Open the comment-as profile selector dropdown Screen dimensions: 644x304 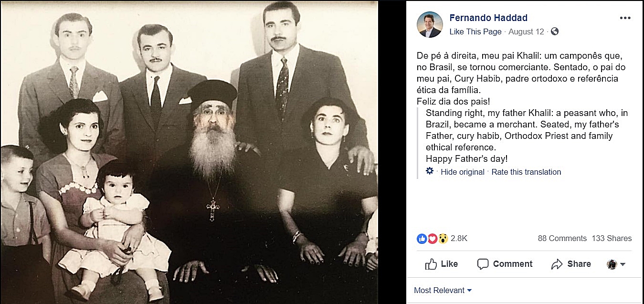coord(616,264)
